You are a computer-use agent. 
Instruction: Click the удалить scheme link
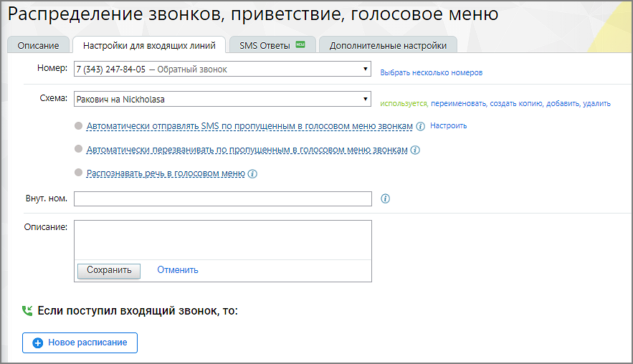(x=596, y=104)
